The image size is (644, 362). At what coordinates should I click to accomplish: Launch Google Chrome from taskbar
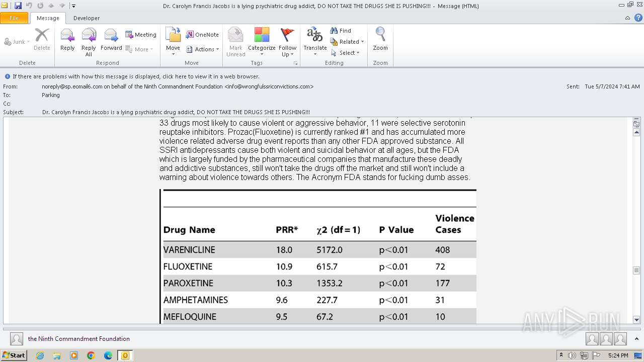click(x=91, y=355)
